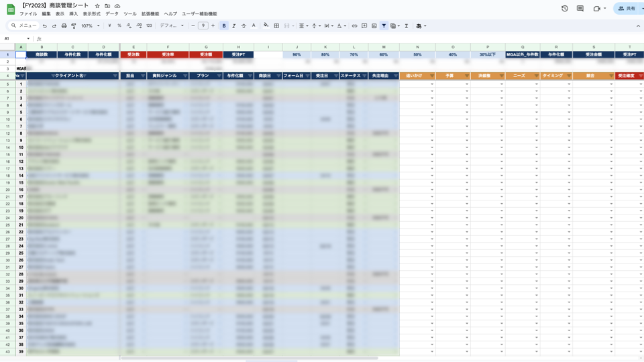Open the データ menu

[x=111, y=14]
